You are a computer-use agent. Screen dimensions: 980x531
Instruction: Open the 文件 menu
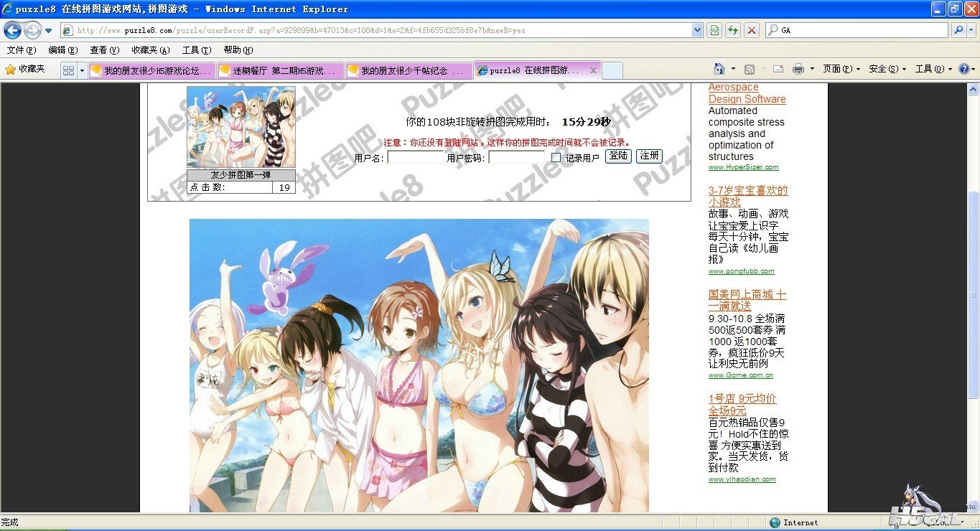(x=21, y=50)
